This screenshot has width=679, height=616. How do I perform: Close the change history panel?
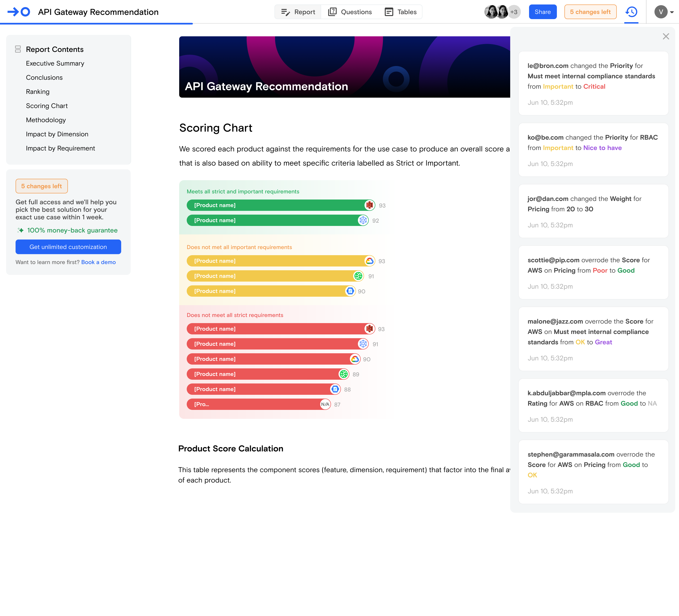coord(666,36)
